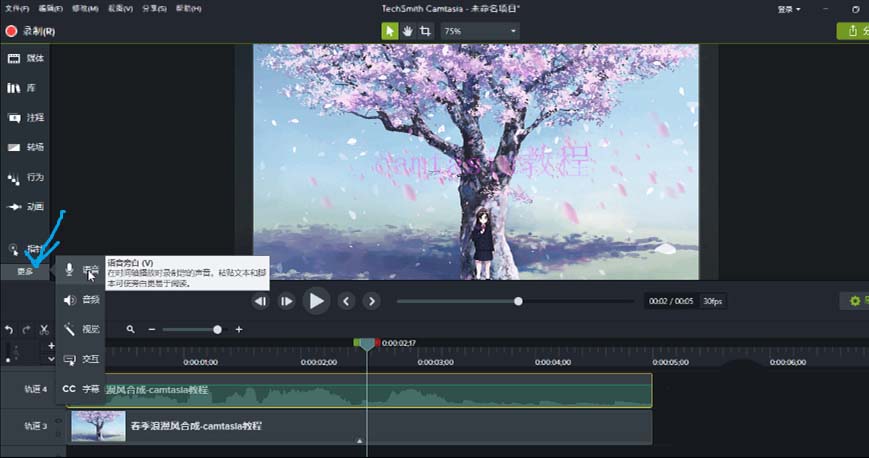This screenshot has width=869, height=458.
Task: Click the 00:02 / 00:05 time display
Action: [671, 301]
